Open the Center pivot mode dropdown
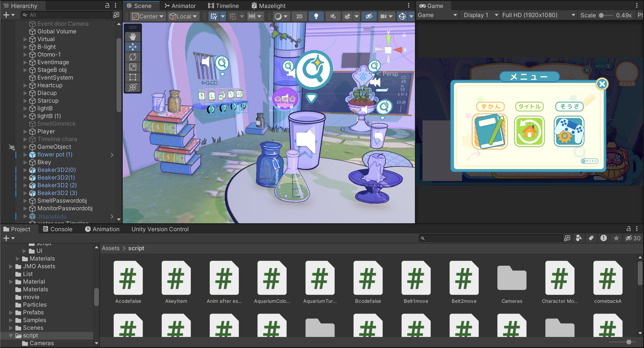 pos(147,17)
